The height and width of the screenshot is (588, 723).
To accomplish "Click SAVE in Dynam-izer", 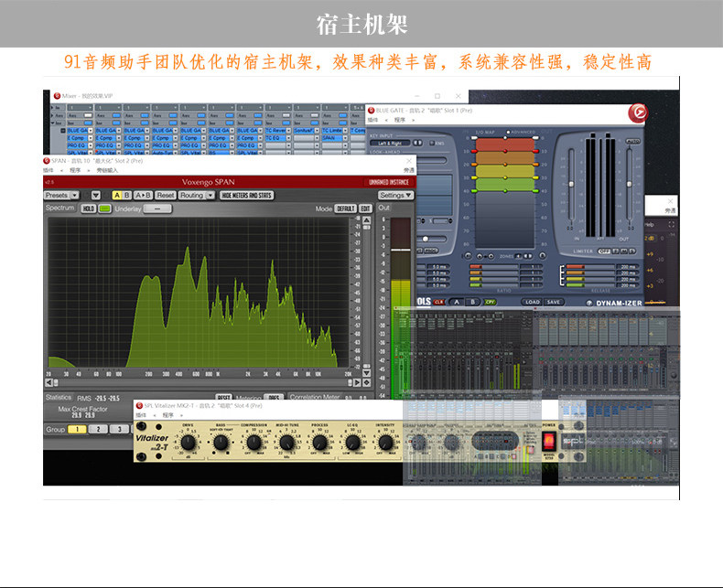I will point(554,303).
